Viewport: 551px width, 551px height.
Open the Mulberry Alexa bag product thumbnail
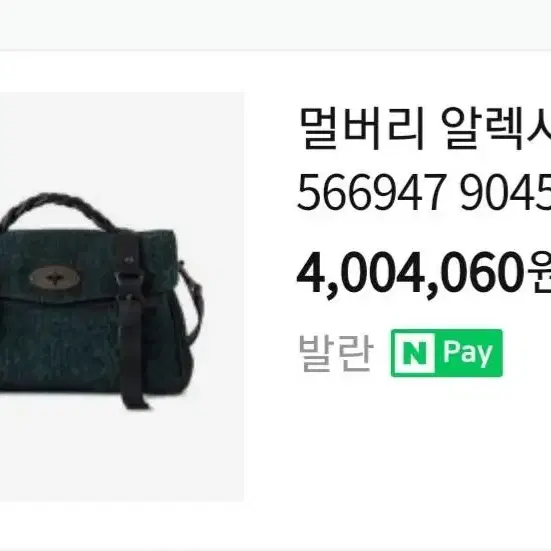pos(122,297)
